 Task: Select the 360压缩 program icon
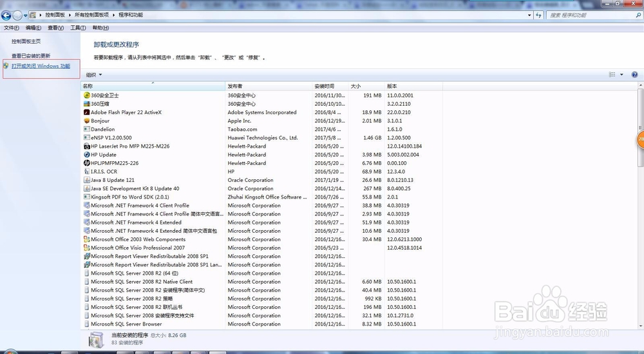(87, 104)
